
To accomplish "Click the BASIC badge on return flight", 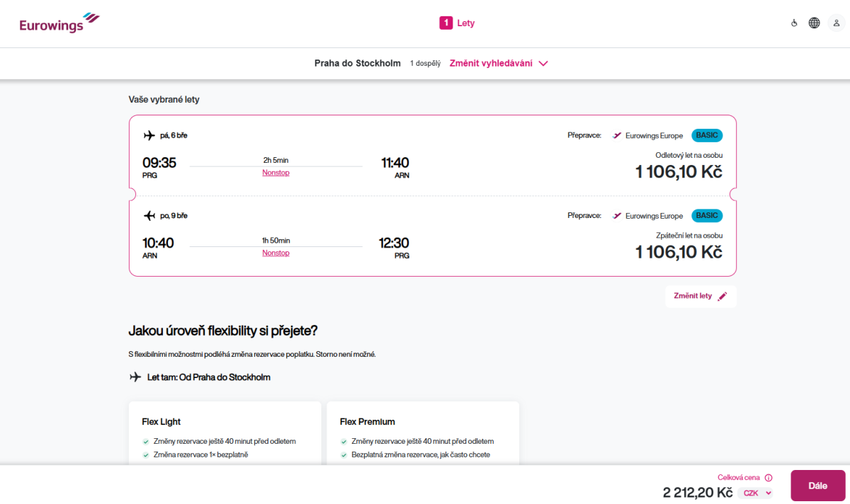I will (706, 215).
